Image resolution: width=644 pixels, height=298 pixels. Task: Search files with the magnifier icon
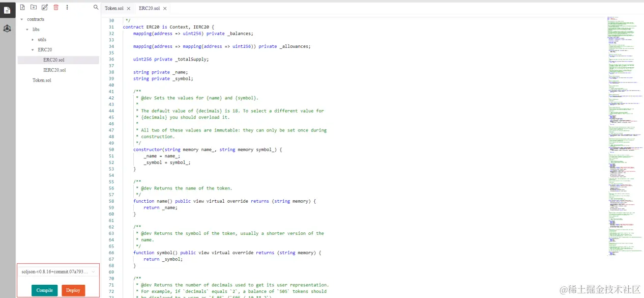click(x=96, y=7)
